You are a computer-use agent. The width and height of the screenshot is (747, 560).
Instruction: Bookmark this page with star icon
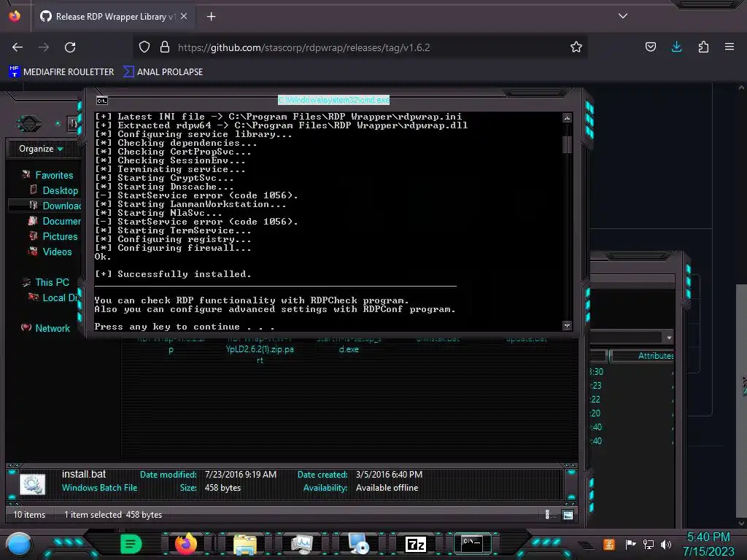pyautogui.click(x=576, y=47)
